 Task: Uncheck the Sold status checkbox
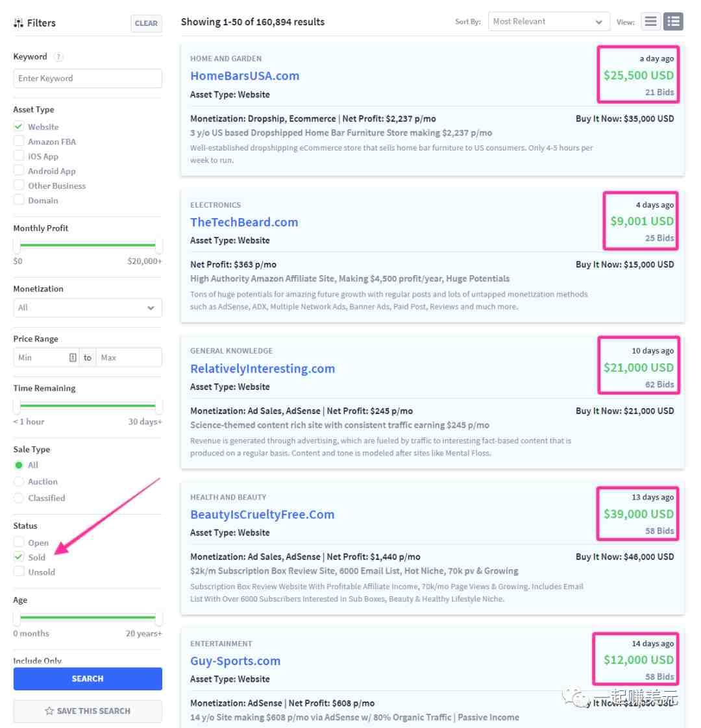pos(19,557)
